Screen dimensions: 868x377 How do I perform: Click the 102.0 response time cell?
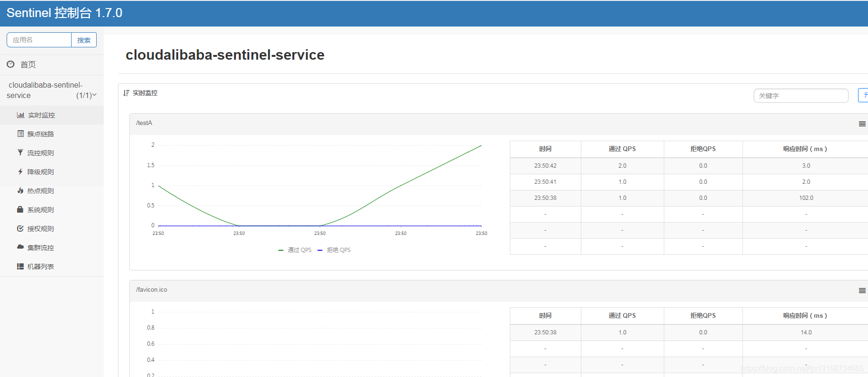coord(806,198)
